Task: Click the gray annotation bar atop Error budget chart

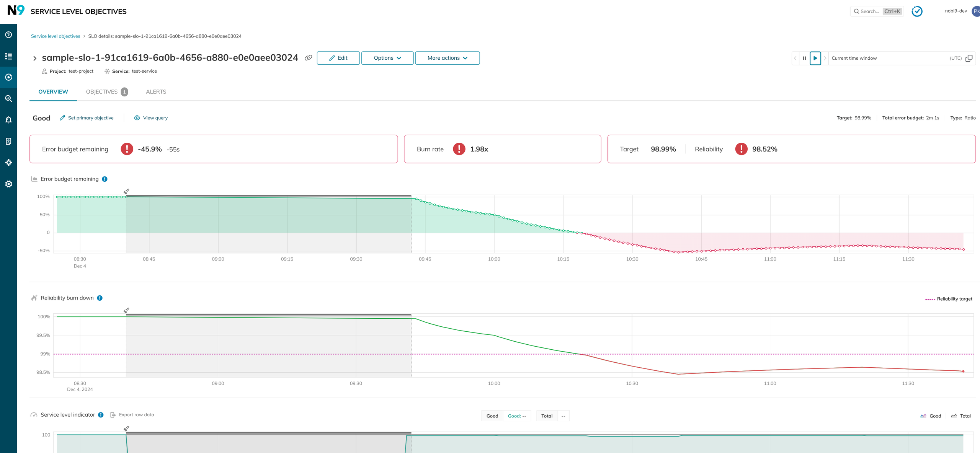Action: 269,196
